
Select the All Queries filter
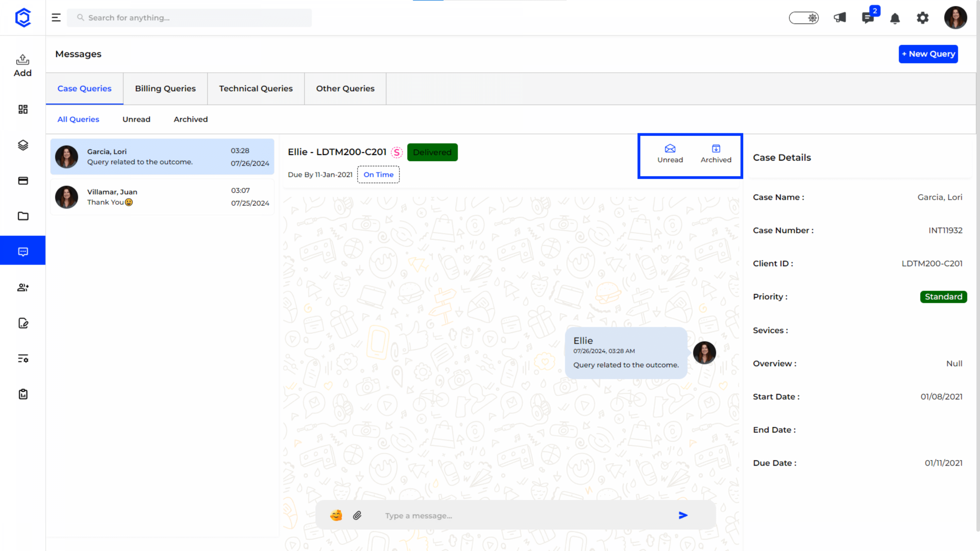78,119
